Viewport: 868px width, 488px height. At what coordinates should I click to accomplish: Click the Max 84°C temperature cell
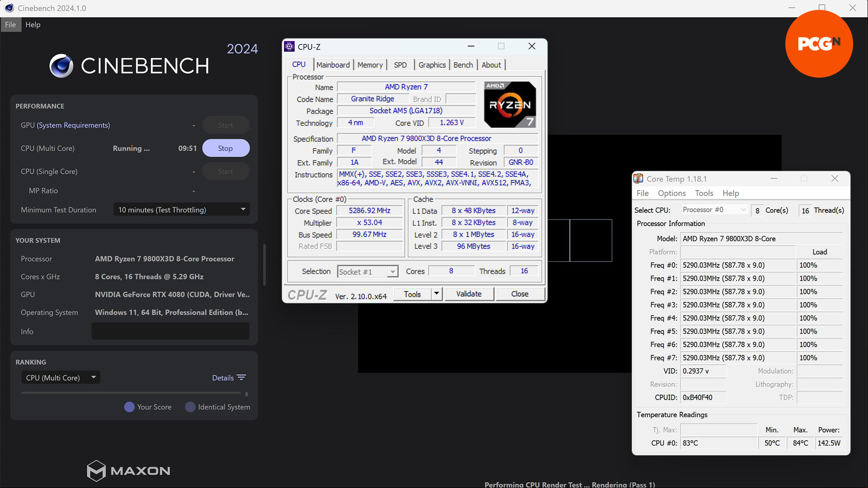[800, 443]
